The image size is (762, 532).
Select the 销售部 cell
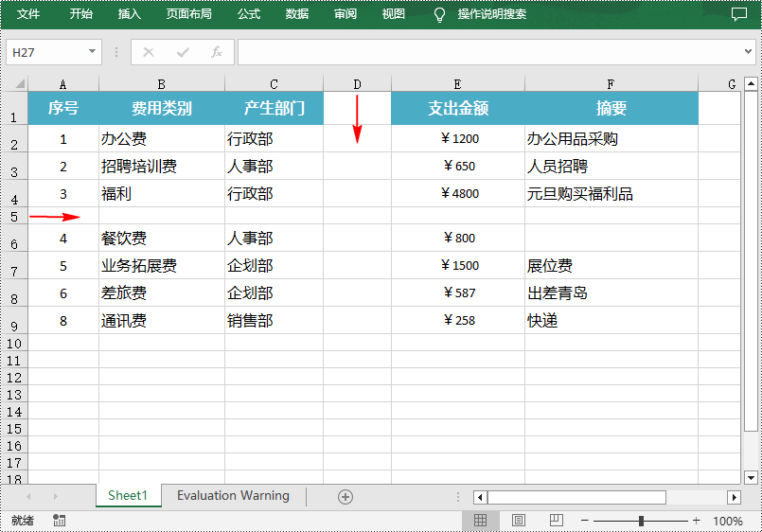click(275, 320)
